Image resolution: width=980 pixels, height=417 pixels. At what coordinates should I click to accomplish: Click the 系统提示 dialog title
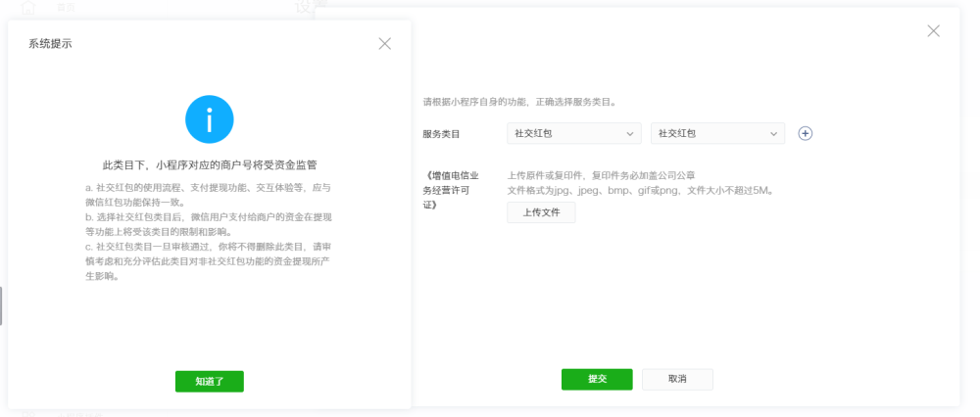coord(50,44)
